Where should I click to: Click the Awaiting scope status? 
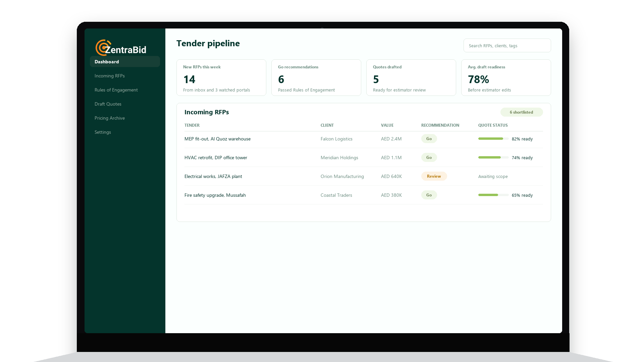point(493,176)
